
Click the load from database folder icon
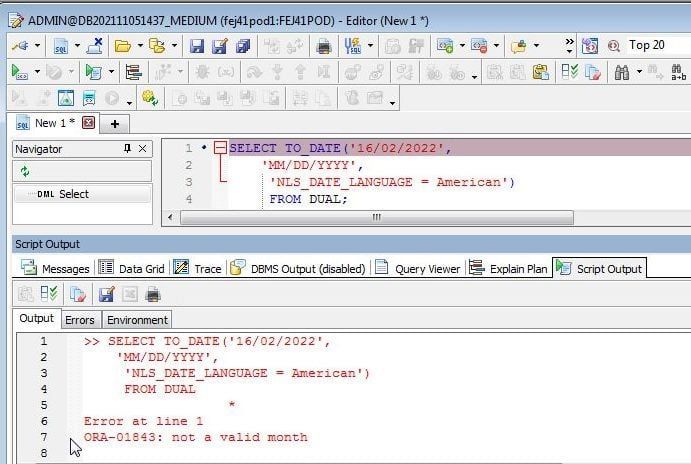coord(157,45)
